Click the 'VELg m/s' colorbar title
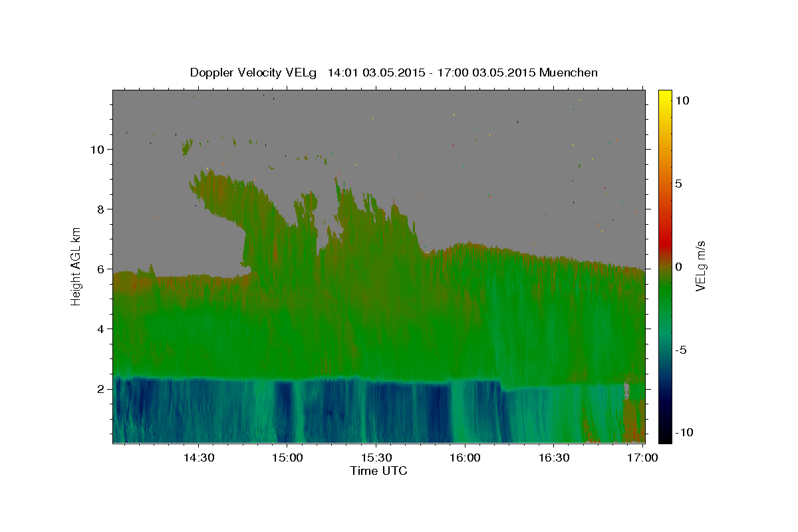This screenshot has width=798, height=532. point(702,266)
